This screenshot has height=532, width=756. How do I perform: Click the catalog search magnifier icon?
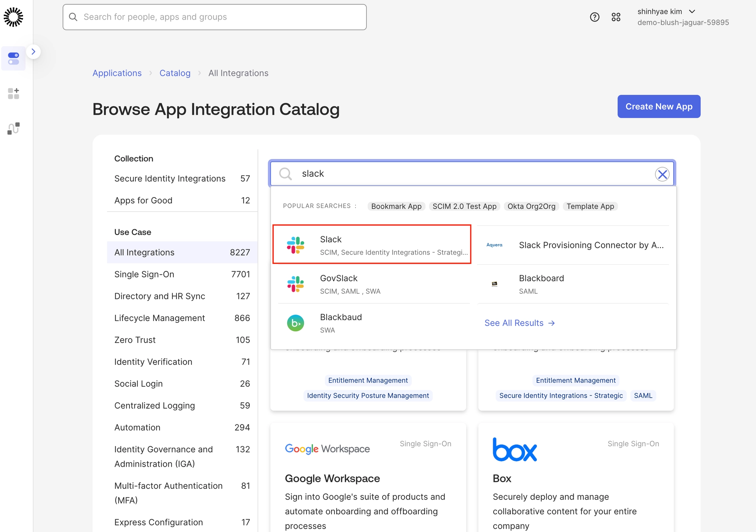[285, 173]
